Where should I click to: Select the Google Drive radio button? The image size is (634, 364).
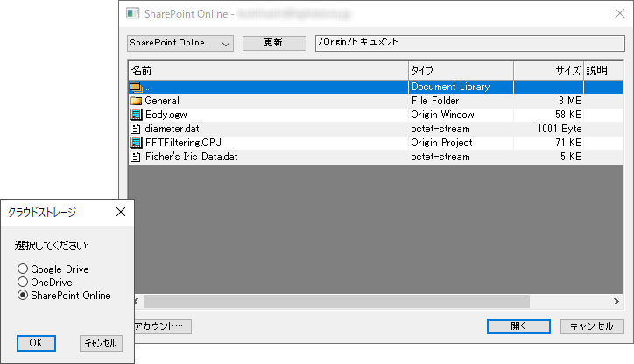point(23,269)
